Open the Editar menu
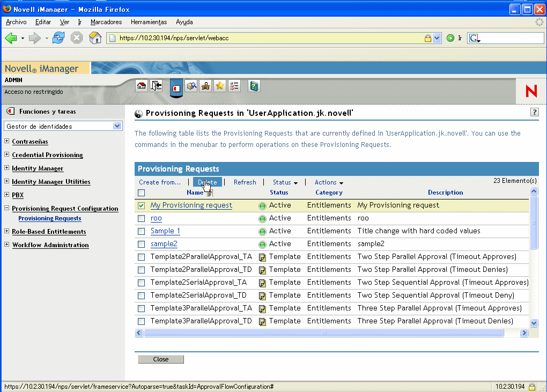This screenshot has height=392, width=547. [43, 22]
